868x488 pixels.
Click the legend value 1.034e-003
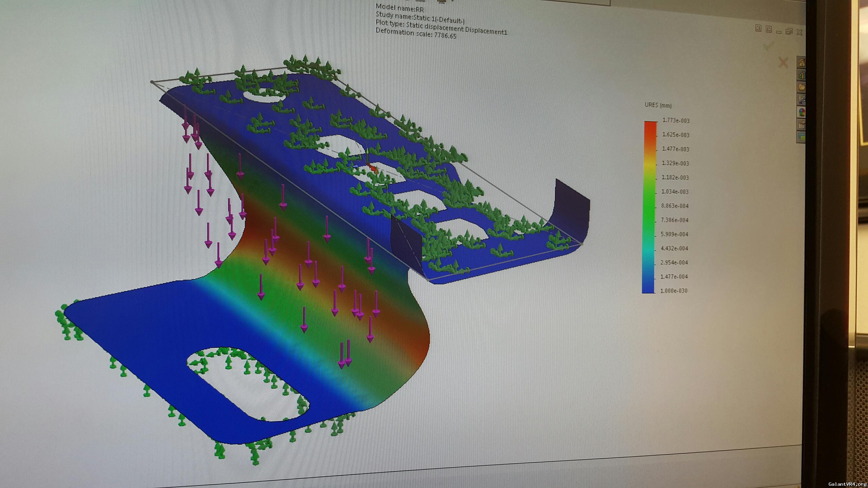pyautogui.click(x=675, y=192)
